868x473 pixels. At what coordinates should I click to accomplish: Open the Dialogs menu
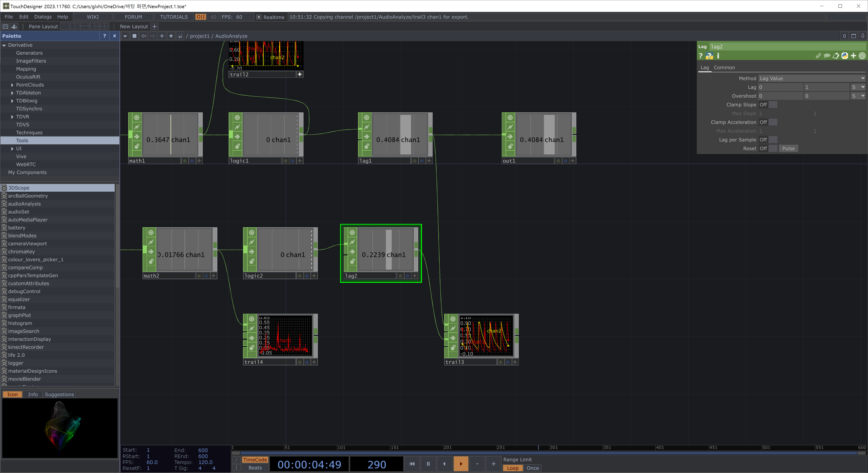pos(43,17)
